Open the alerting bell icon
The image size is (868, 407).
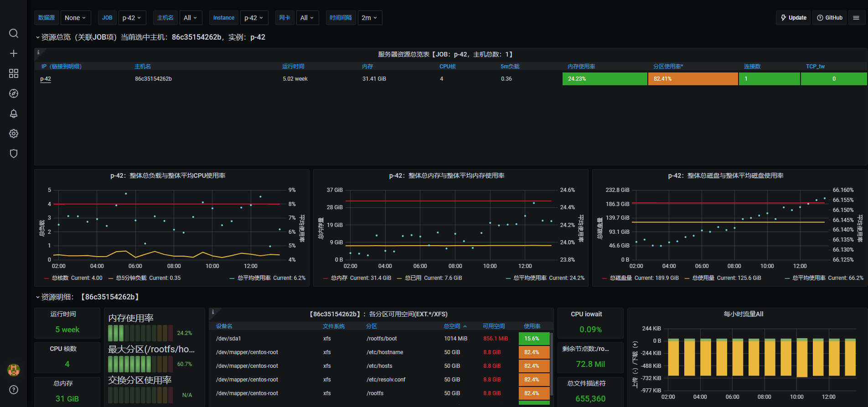pos(14,113)
